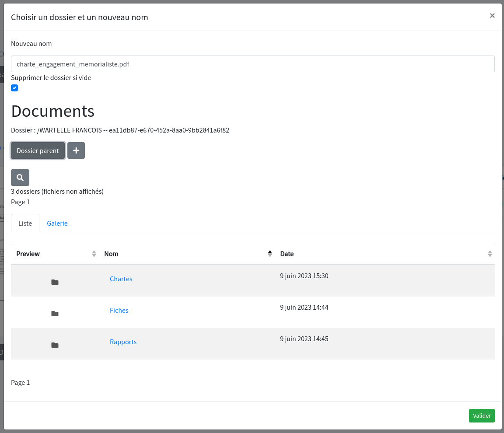The image size is (504, 433).
Task: Click the Chartes folder icon
Action: click(x=55, y=282)
